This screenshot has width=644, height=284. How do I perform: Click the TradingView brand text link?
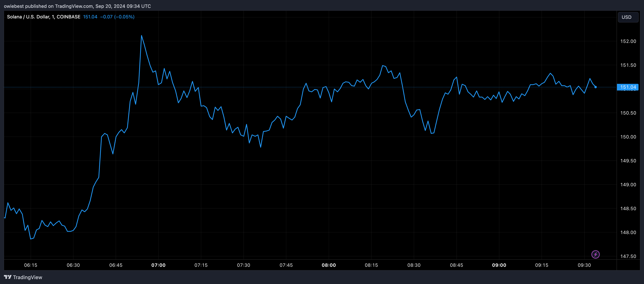[27, 277]
